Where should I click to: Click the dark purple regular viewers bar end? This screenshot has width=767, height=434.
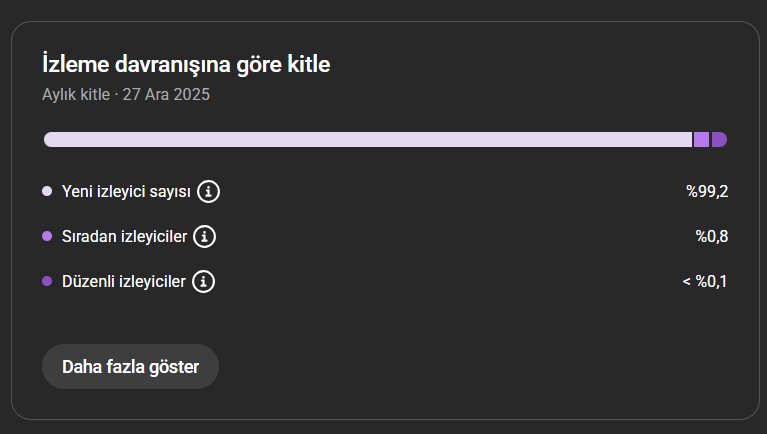coord(719,139)
